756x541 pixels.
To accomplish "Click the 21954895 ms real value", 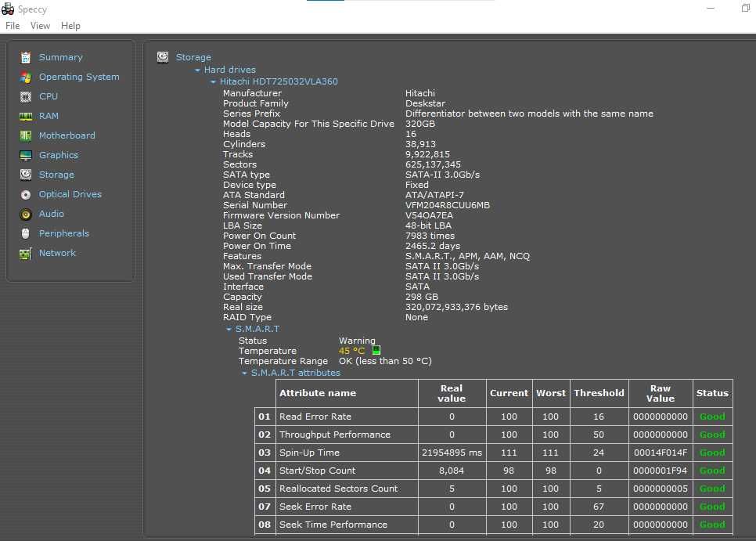I will coord(452,453).
